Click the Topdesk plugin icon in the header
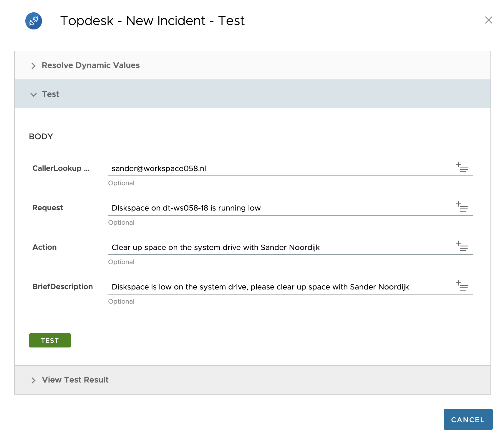Viewport: 504px width, 437px height. pyautogui.click(x=34, y=21)
